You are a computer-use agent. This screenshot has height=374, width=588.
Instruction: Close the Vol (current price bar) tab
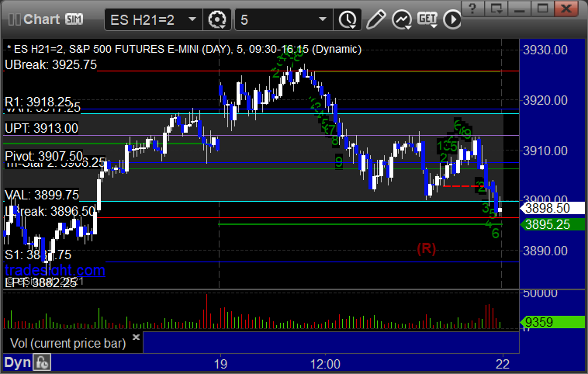pos(136,337)
